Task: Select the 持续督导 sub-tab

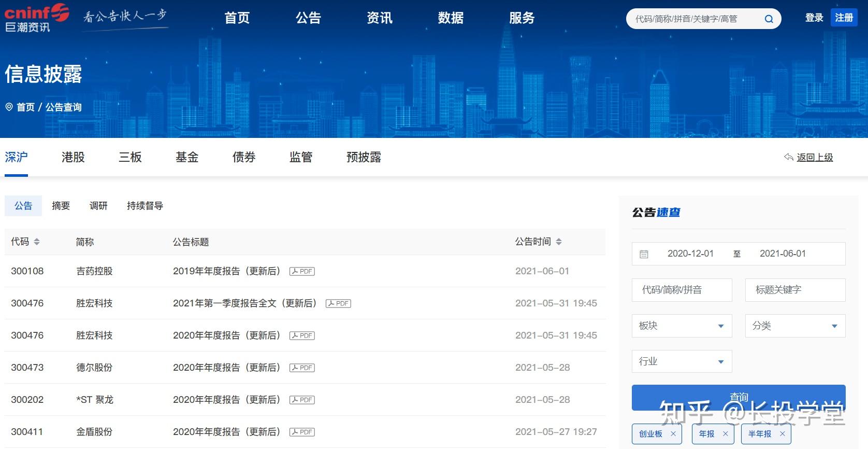Action: (145, 206)
